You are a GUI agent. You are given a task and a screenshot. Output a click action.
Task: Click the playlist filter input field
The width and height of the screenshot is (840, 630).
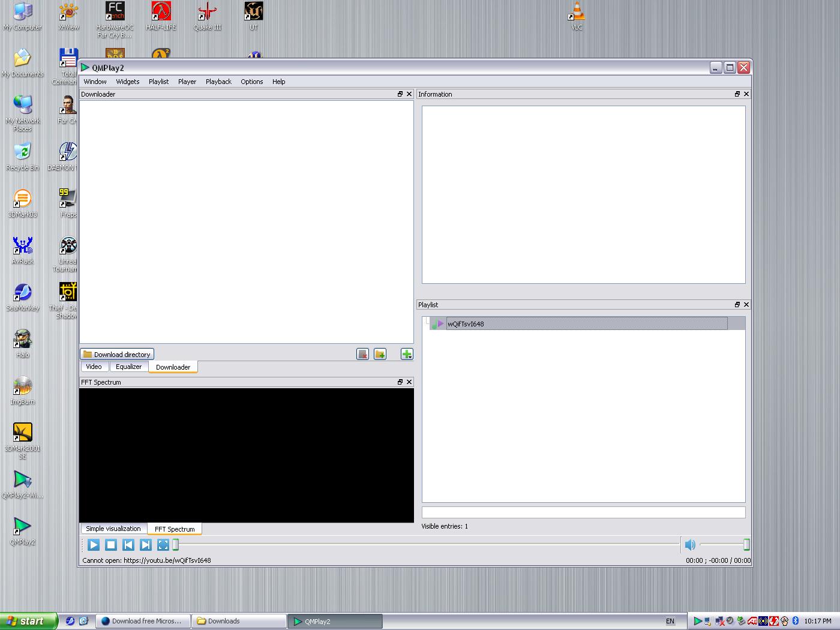[584, 512]
